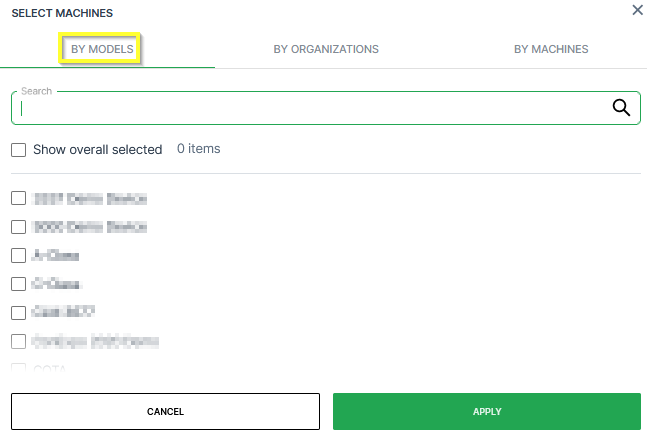Click the 'Show overall selected' label text
The width and height of the screenshot is (647, 437).
pyautogui.click(x=97, y=150)
